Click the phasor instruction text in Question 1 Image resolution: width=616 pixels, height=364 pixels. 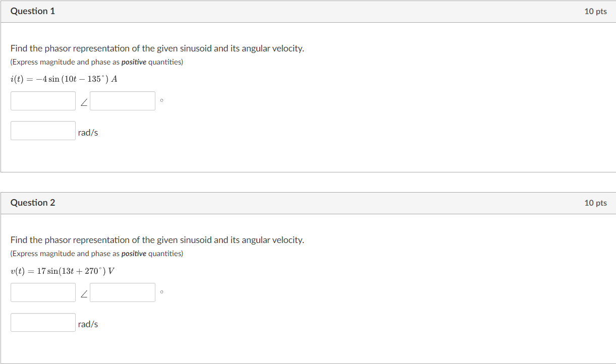click(x=157, y=48)
